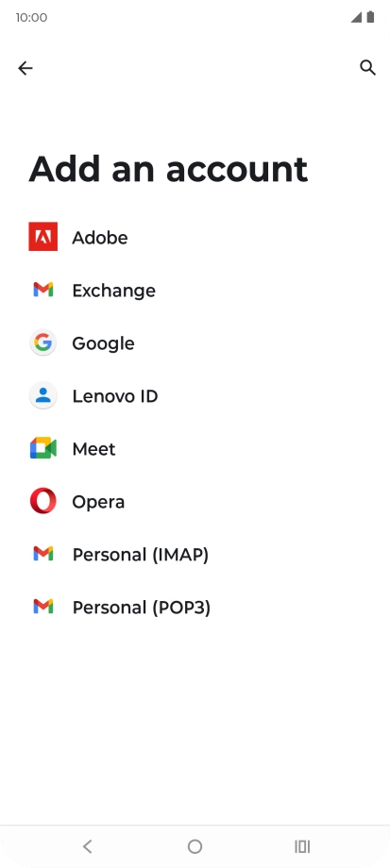
Task: Add a Google account
Action: point(195,342)
